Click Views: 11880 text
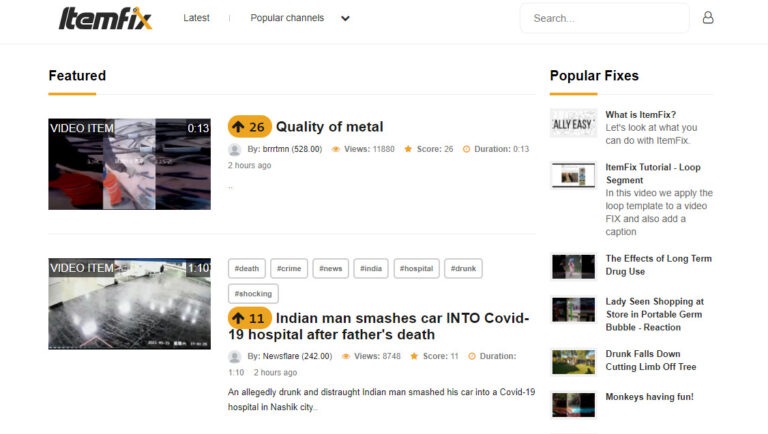This screenshot has width=768, height=434. [369, 149]
